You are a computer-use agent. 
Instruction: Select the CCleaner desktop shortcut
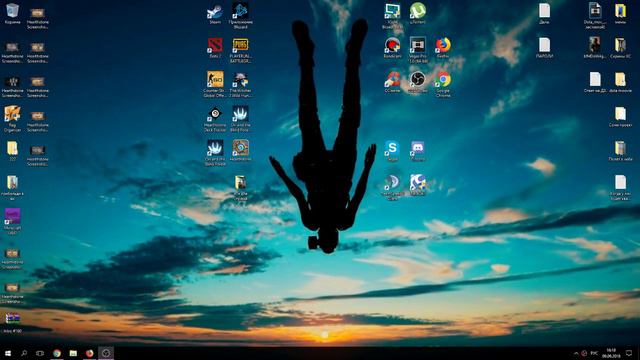pyautogui.click(x=392, y=82)
